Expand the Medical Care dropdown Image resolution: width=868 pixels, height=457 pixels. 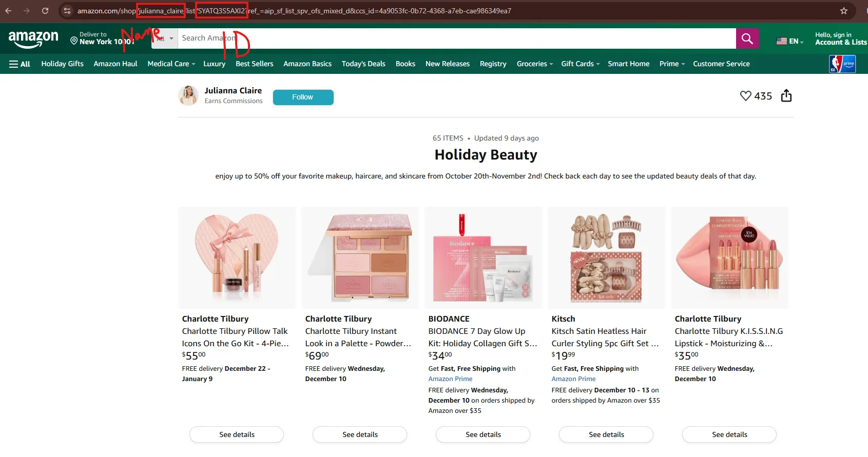pyautogui.click(x=171, y=64)
